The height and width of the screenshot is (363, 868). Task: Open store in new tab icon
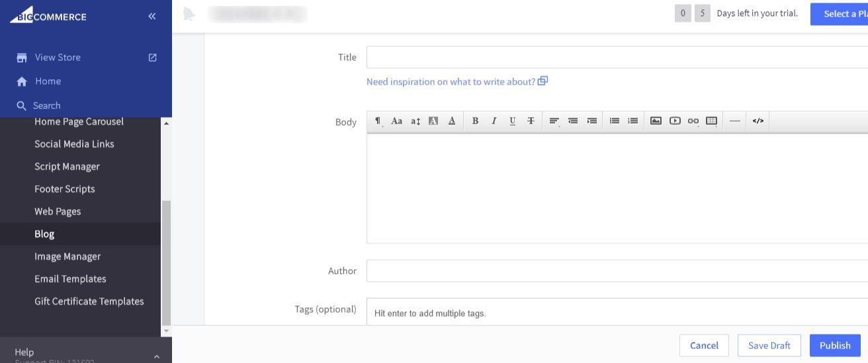point(153,58)
